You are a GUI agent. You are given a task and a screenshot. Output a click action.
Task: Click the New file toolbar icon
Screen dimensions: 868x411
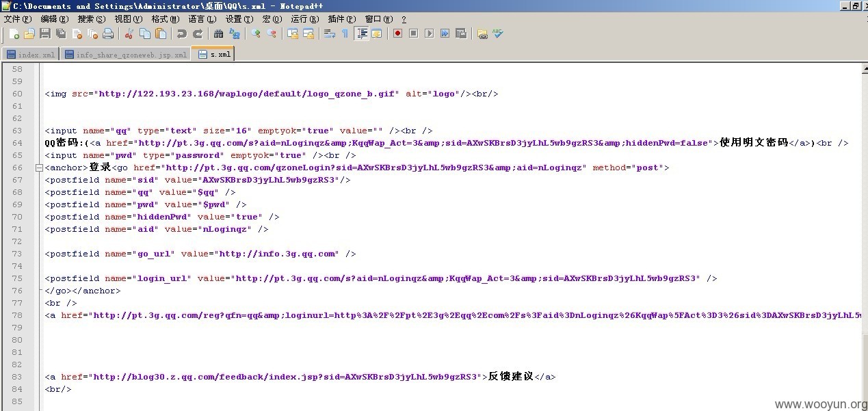tap(14, 34)
